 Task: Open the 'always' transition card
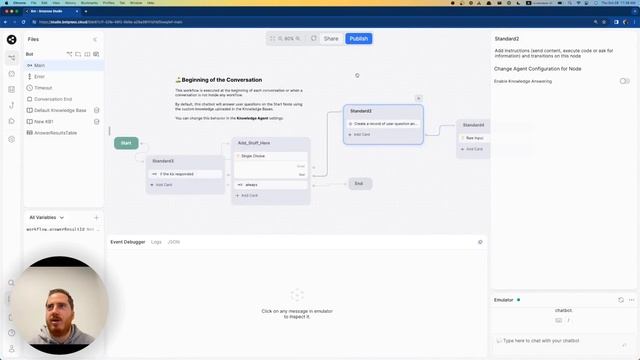(x=271, y=185)
